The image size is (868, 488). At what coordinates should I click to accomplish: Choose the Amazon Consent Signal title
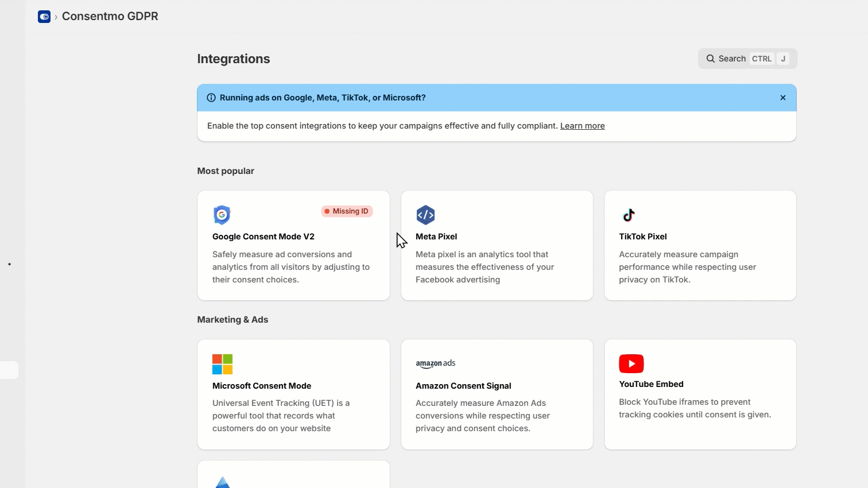(x=463, y=386)
